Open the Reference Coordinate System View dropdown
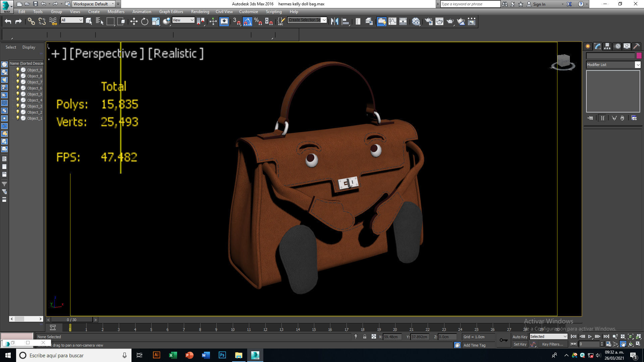644x362 pixels. (183, 20)
